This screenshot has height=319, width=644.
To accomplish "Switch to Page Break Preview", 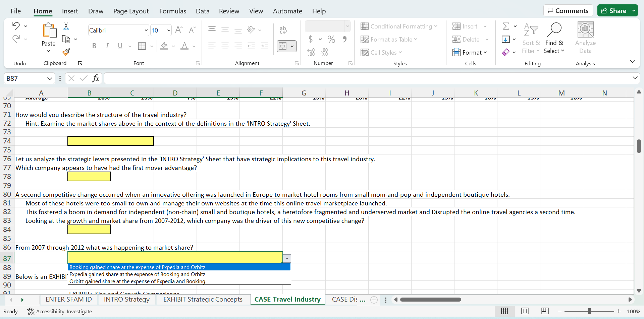I will (545, 311).
